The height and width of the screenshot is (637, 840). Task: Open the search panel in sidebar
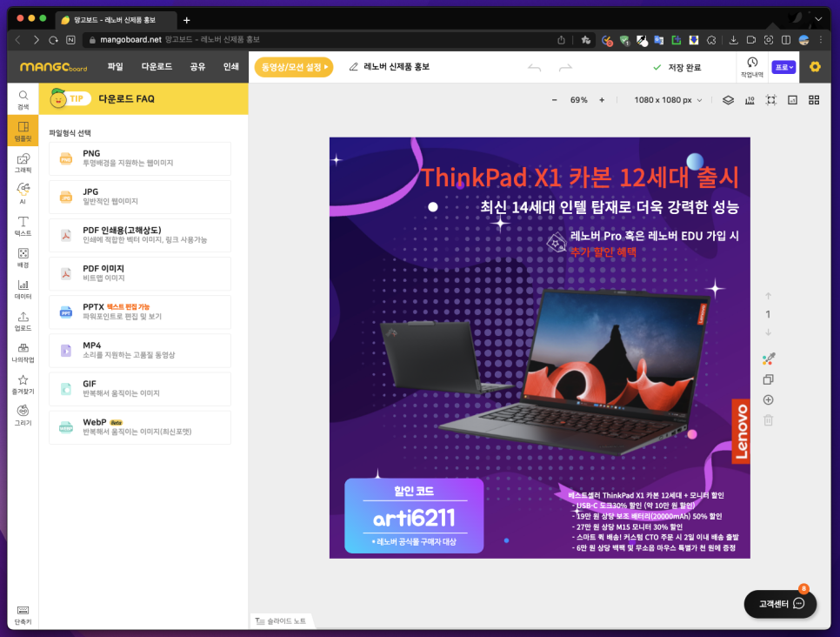(23, 99)
